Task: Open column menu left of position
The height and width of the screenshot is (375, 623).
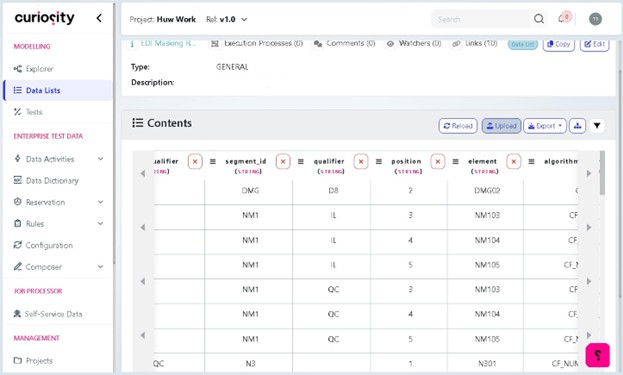Action: [379, 161]
